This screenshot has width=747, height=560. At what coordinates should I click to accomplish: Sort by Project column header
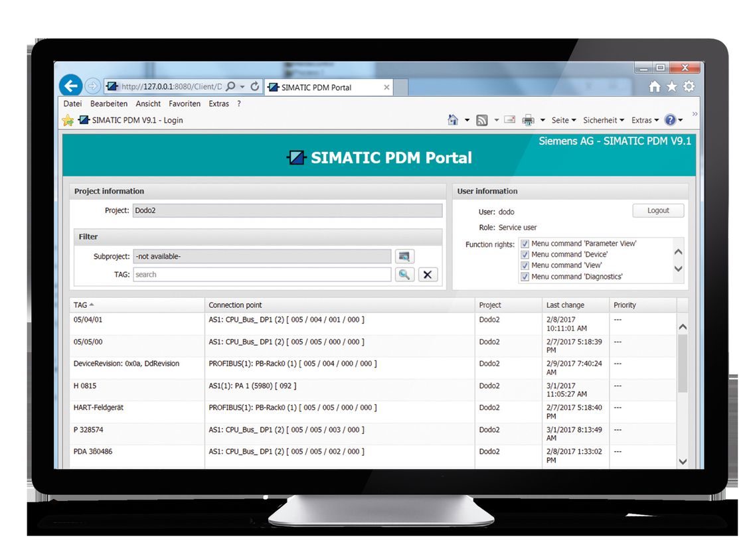pos(509,305)
